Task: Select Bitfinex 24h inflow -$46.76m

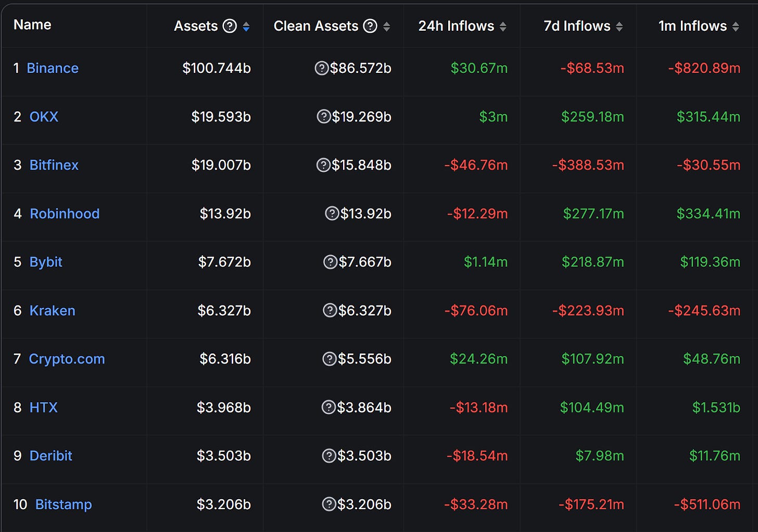Action: [476, 165]
